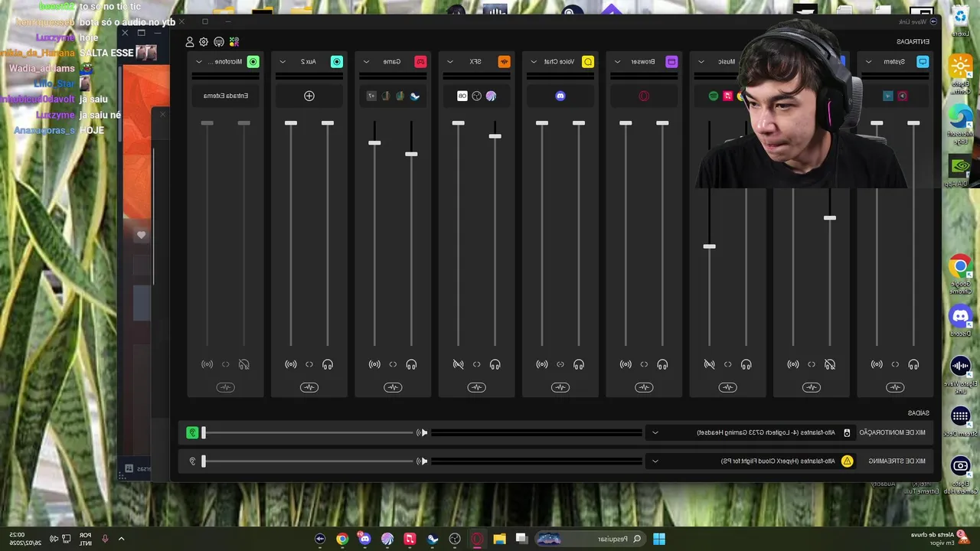This screenshot has width=980, height=551.
Task: Open Microsoft Edge desktop shortcut
Action: pyautogui.click(x=960, y=122)
